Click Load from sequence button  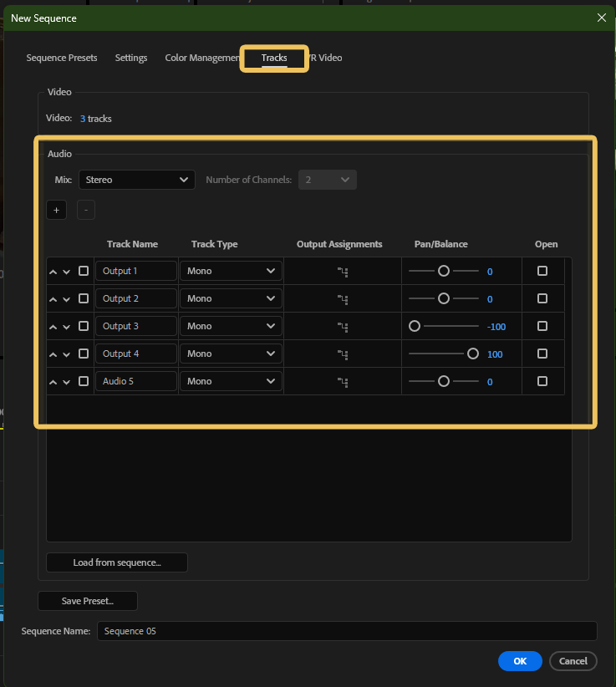117,562
